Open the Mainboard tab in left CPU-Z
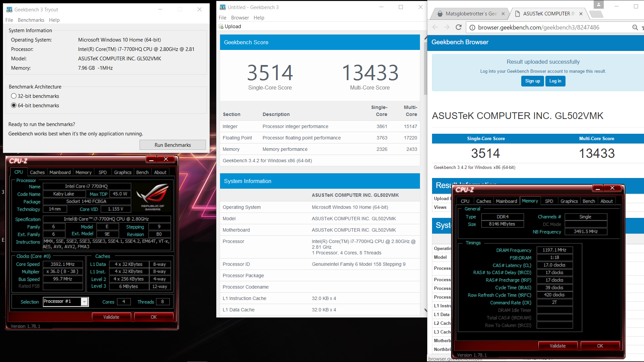Screen dimensions: 644x362 (x=60, y=172)
